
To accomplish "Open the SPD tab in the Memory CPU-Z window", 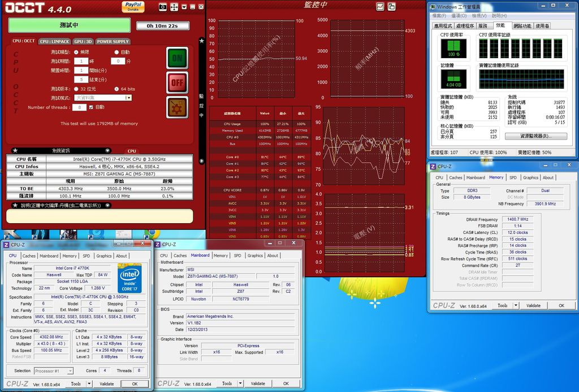I will [513, 178].
